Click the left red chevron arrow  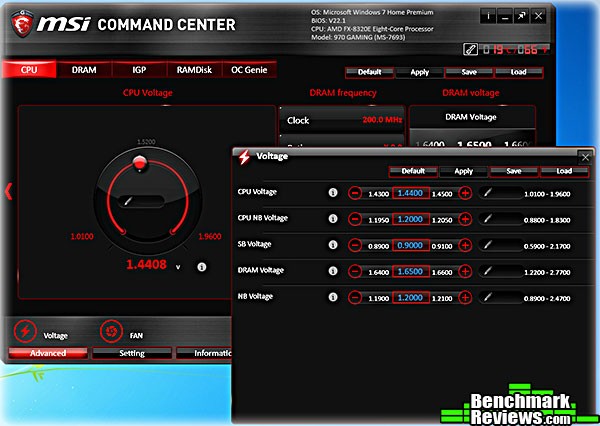[9, 191]
